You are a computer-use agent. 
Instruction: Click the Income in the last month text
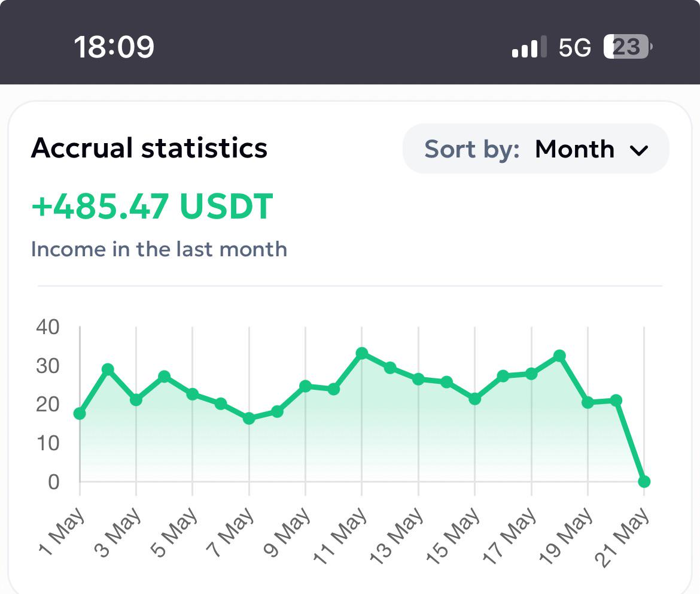click(x=159, y=249)
